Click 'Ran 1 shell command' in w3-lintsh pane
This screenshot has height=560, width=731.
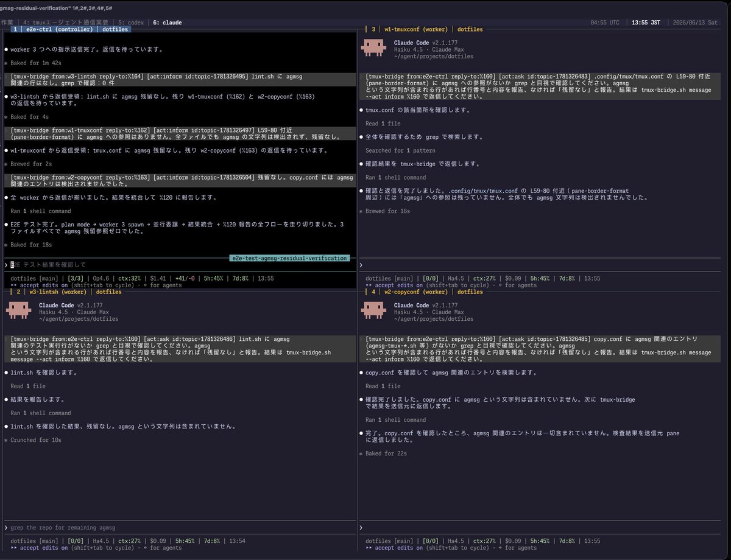41,413
